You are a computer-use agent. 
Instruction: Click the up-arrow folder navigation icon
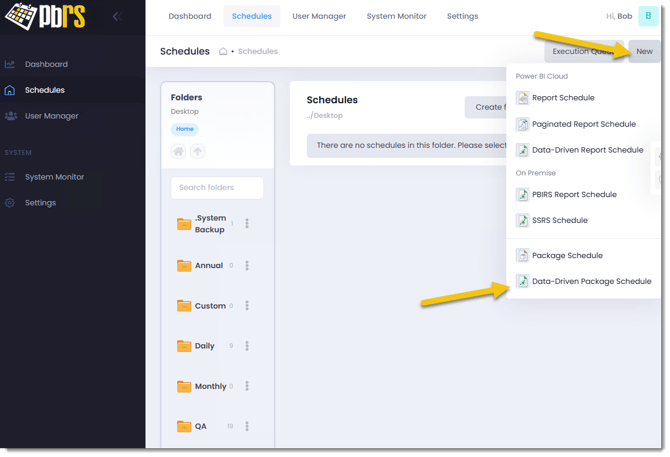[x=198, y=151]
